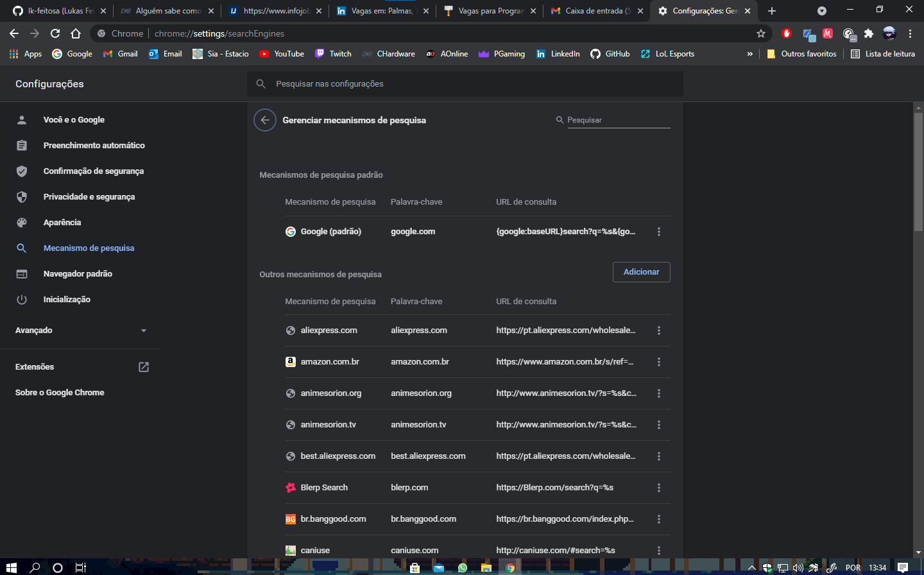Bookmark this page with the star icon
924x575 pixels.
click(x=761, y=33)
